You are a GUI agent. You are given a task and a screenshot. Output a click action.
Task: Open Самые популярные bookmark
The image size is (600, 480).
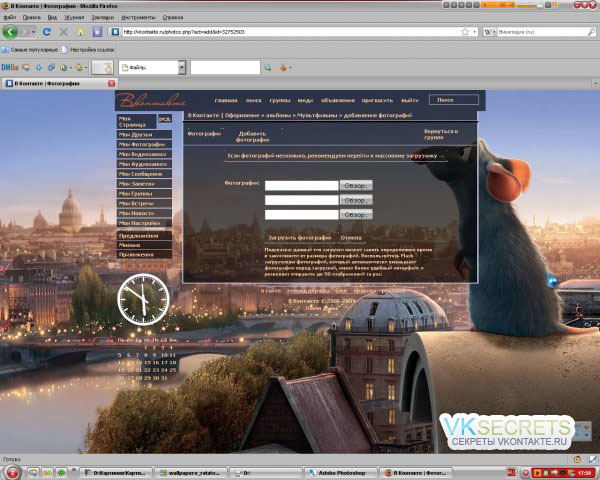click(30, 50)
